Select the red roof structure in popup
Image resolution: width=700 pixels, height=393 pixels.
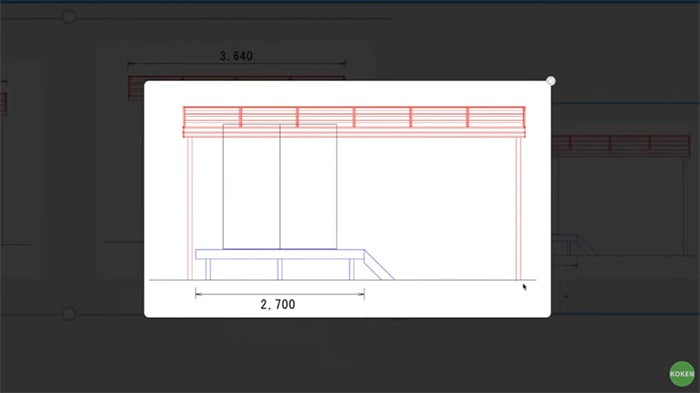(354, 121)
